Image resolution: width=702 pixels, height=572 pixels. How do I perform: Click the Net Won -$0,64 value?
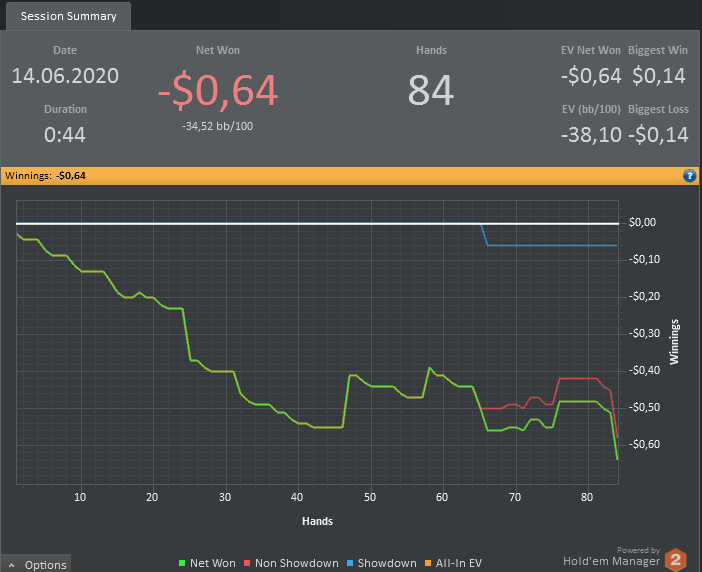[x=218, y=91]
